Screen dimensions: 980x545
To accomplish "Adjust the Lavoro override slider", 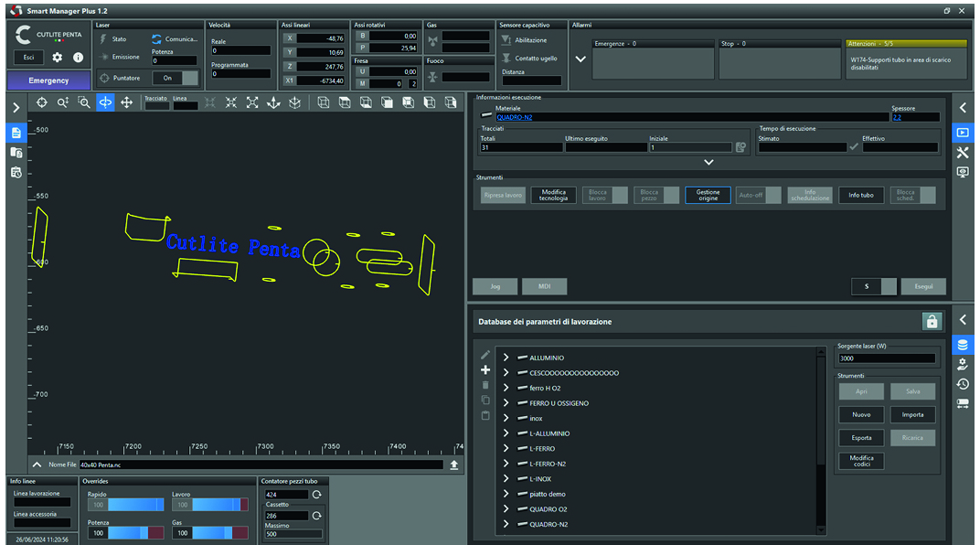I will [220, 505].
